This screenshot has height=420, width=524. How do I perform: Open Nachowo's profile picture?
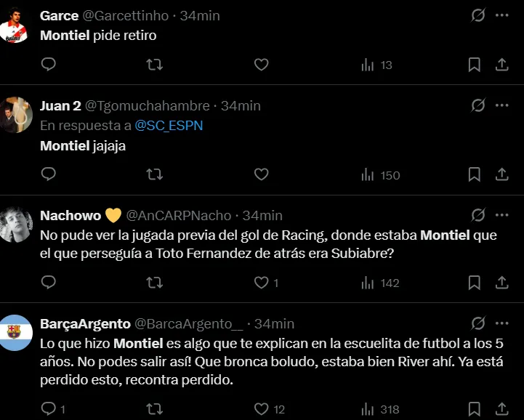coord(16,224)
